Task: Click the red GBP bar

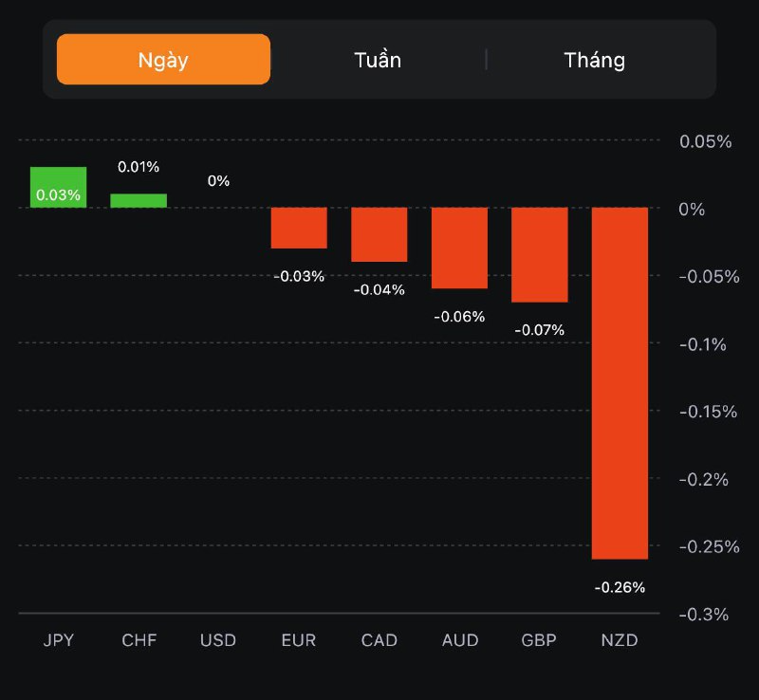Action: 539,254
